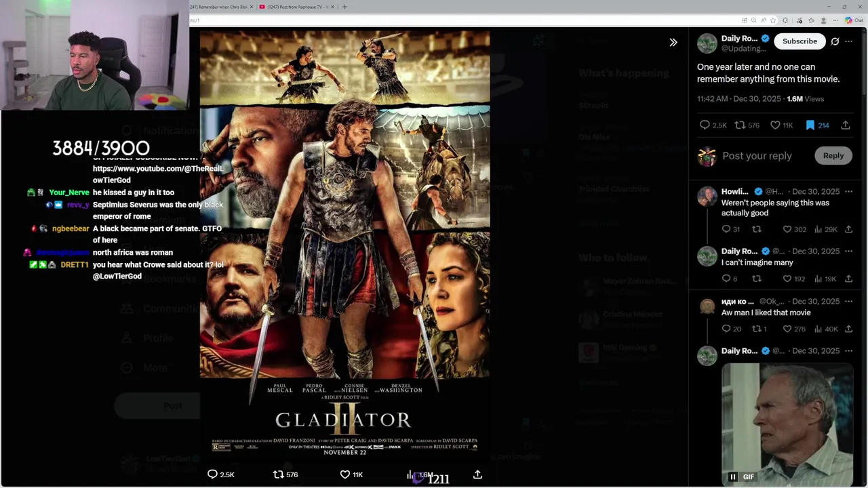
Task: Switch to 'Post from Raphouse TV' browser tab
Action: (297, 7)
